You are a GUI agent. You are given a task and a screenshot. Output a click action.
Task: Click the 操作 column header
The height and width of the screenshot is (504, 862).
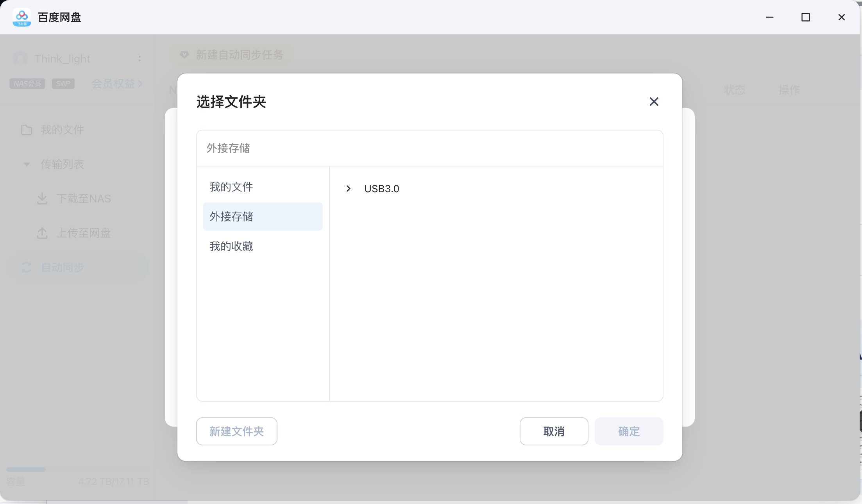(x=789, y=90)
